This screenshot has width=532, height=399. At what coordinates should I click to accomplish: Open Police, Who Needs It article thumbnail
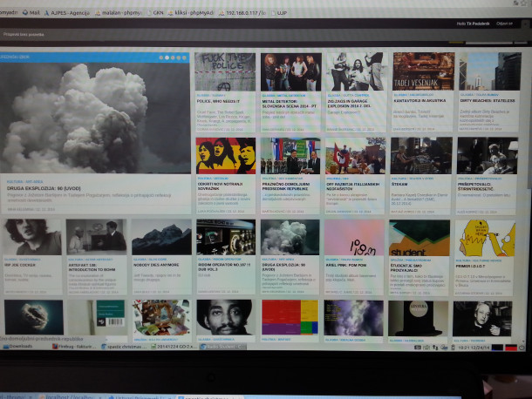coord(225,71)
